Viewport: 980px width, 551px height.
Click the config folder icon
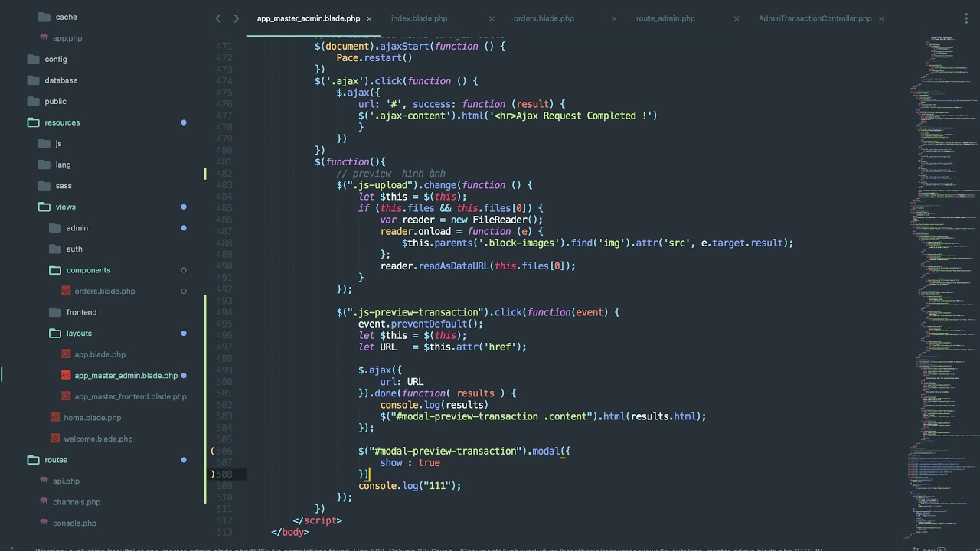pos(33,59)
